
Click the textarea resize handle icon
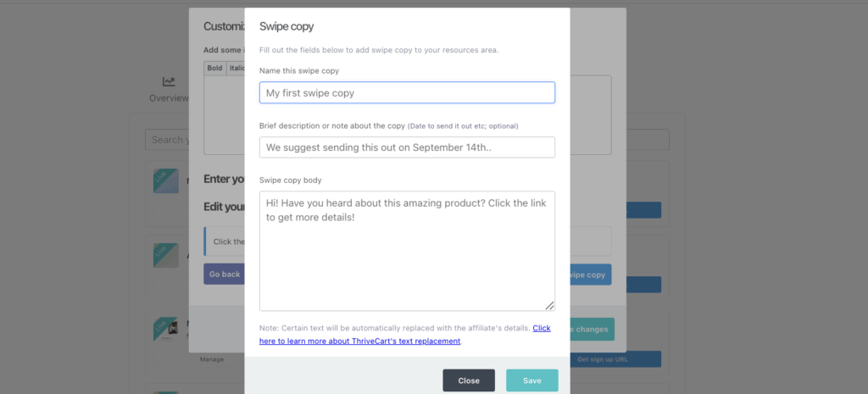coord(549,305)
